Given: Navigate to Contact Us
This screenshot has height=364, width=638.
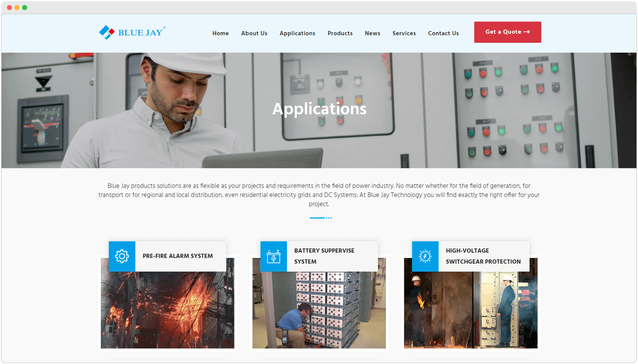Looking at the screenshot, I should (444, 33).
